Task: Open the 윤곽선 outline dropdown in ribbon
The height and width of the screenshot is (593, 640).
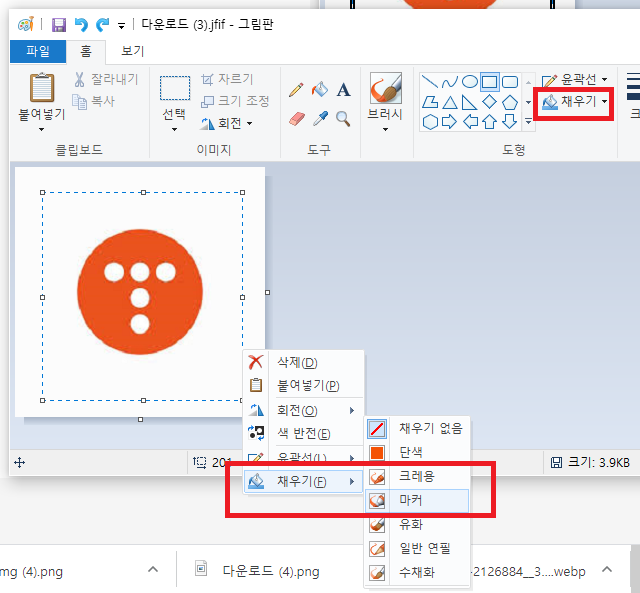Action: 575,79
